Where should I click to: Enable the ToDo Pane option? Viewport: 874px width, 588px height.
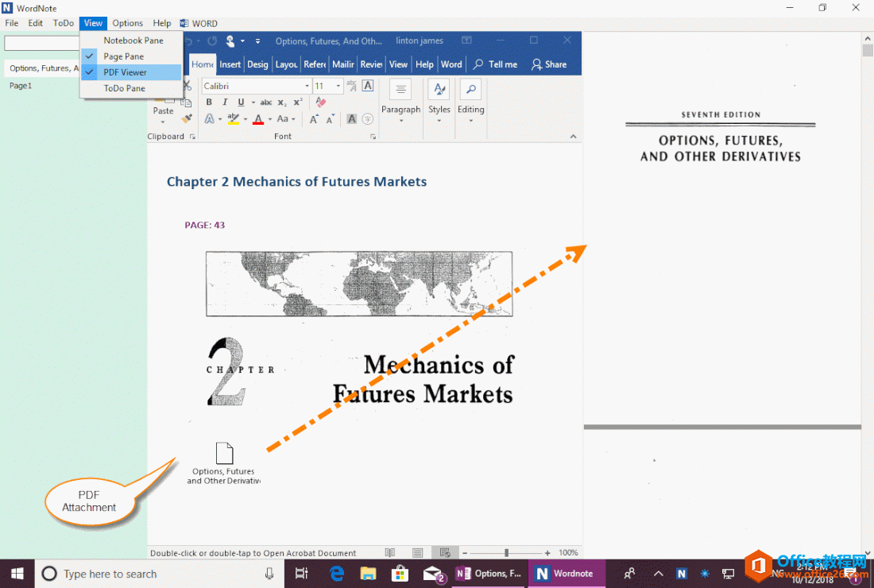pyautogui.click(x=124, y=88)
